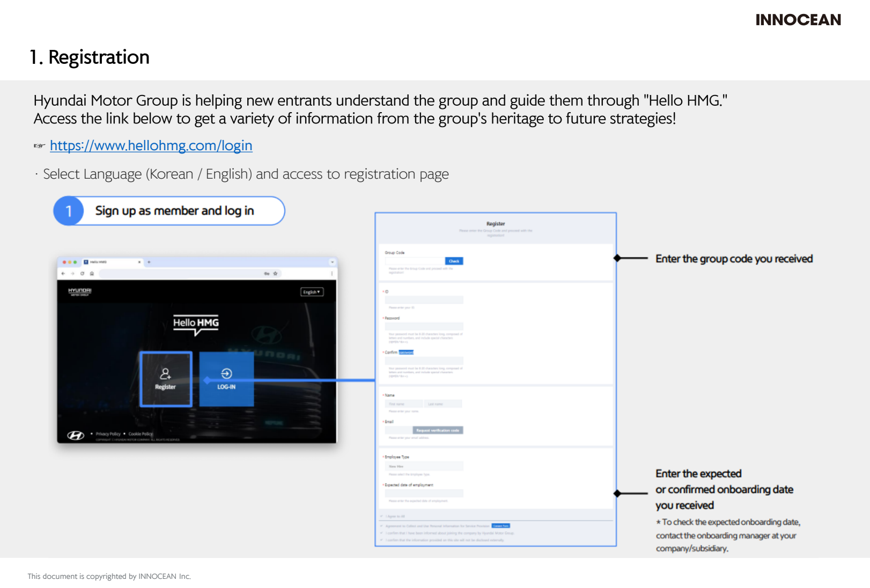Close the Hello HMG browser tab
The height and width of the screenshot is (588, 870).
point(139,262)
